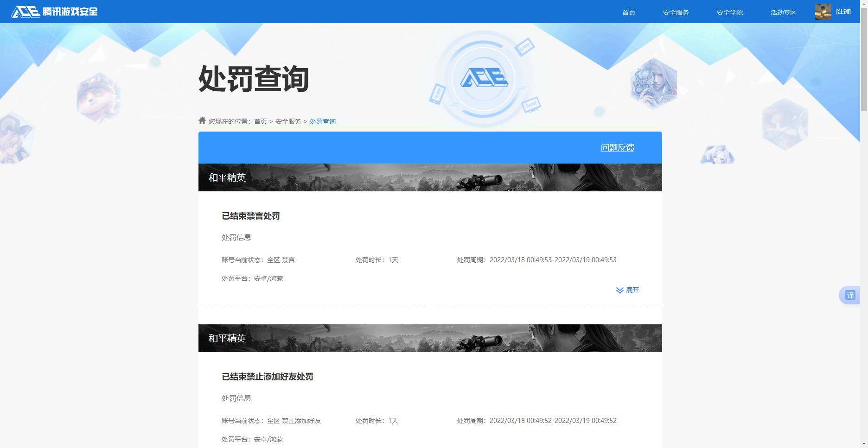Select 处罚查询 in the breadcrumb trail
The image size is (868, 448).
click(323, 121)
